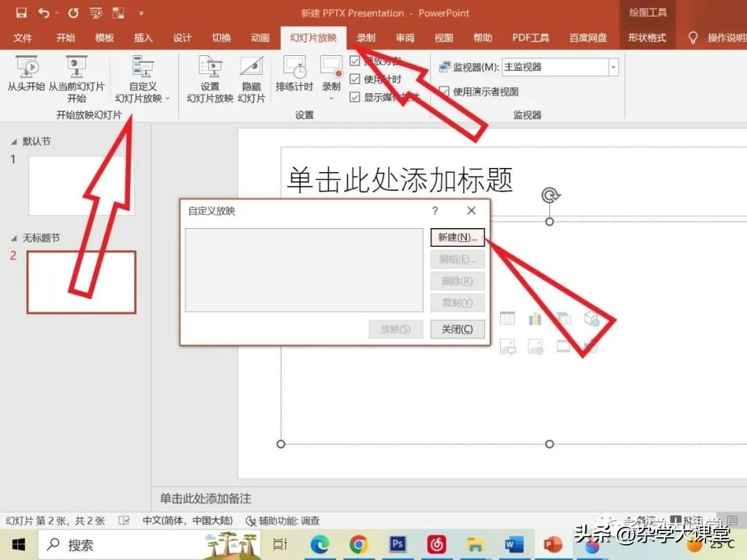The width and height of the screenshot is (747, 560).
Task: Open the 监视器 monitor dropdown
Action: click(611, 66)
